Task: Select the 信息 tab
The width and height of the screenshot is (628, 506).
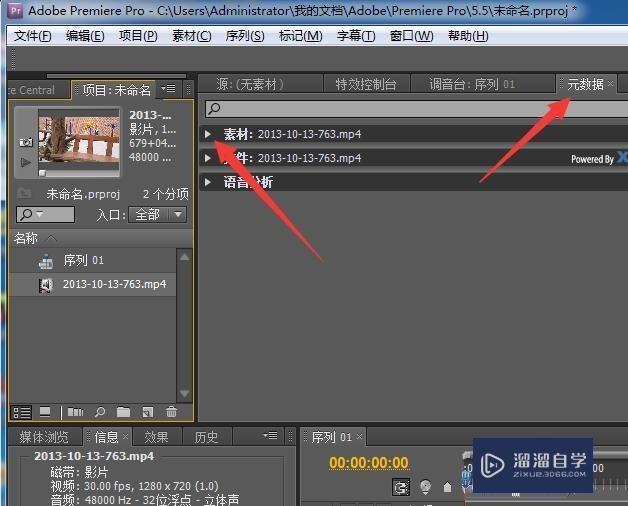Action: coord(106,437)
